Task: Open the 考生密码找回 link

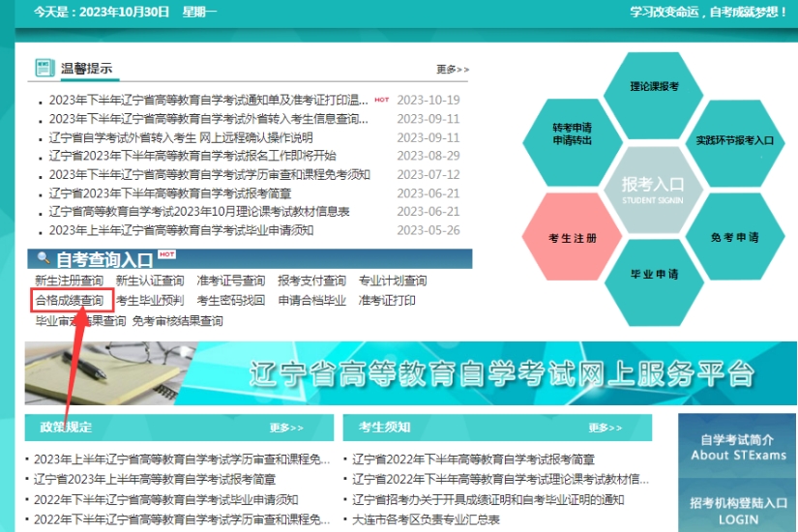Action: 231,301
